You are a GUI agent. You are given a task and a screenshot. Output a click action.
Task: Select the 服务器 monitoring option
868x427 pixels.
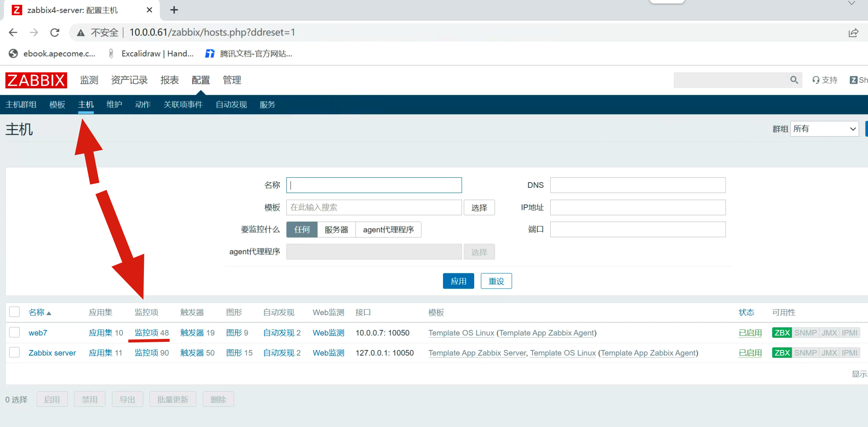[336, 229]
